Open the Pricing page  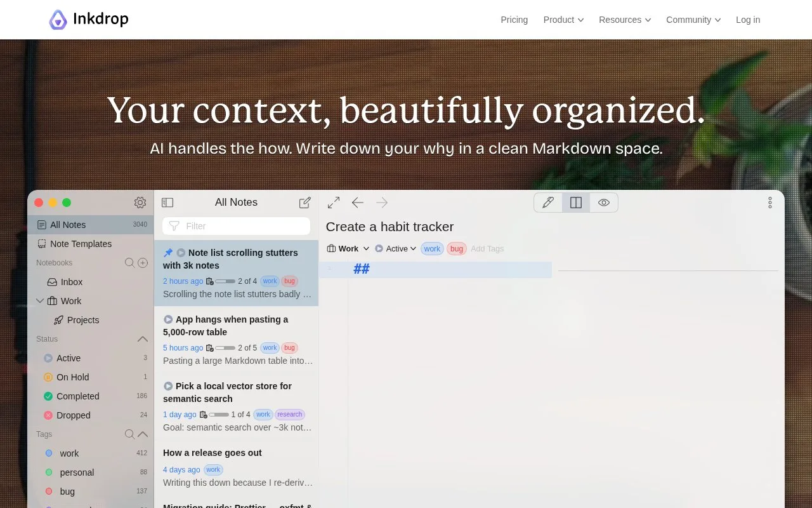[x=514, y=20]
